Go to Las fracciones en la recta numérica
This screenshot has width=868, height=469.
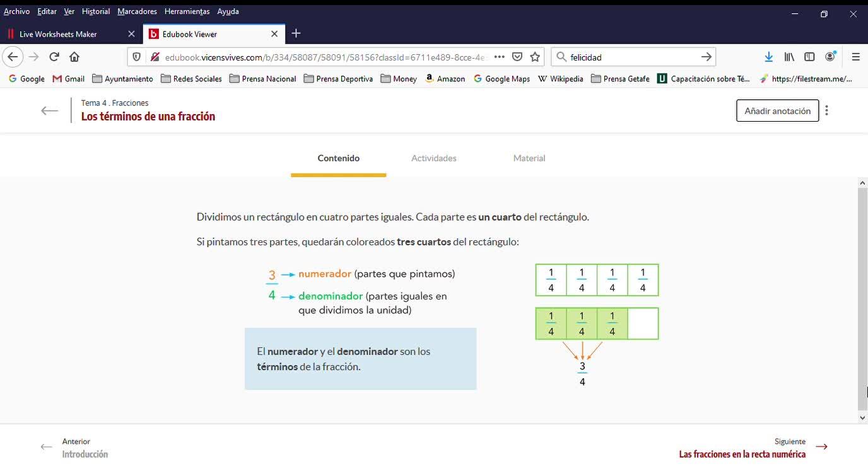click(x=742, y=454)
